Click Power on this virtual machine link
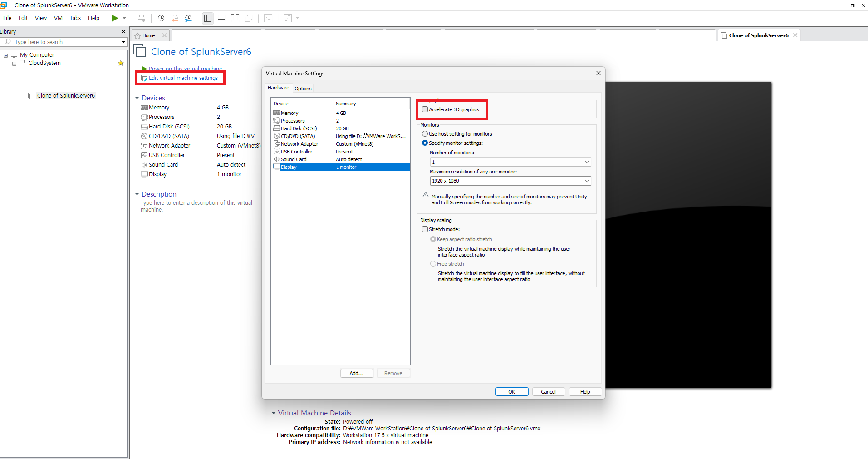The width and height of the screenshot is (868, 459). (185, 69)
